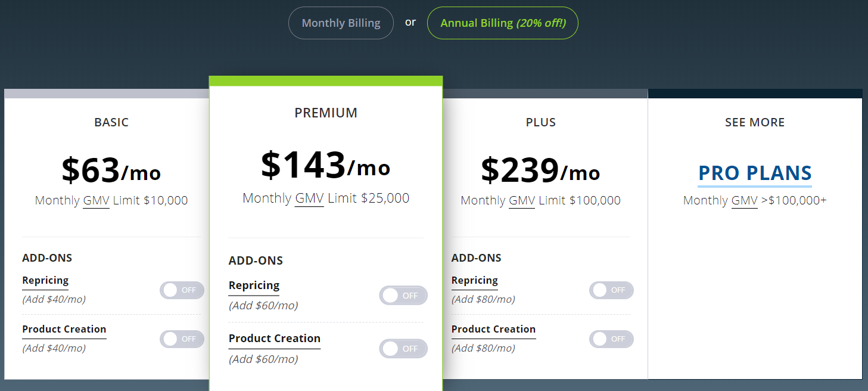Open the Repricing details under Premium
Screen dimensions: 868x391
coord(253,285)
